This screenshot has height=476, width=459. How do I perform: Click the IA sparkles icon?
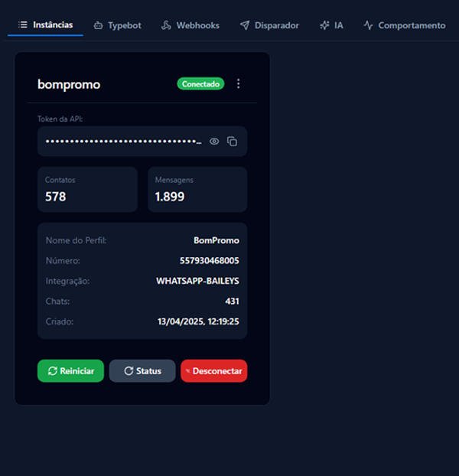point(324,25)
